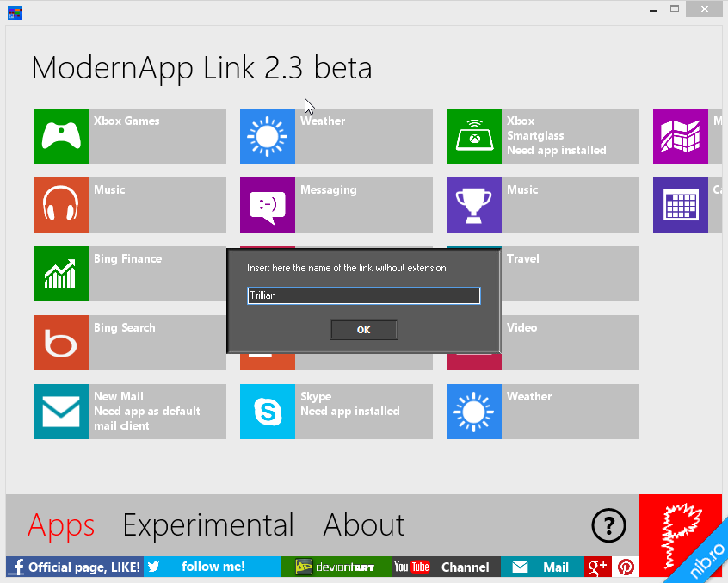Maximize the ModernApp Link window
728x583 pixels.
click(x=675, y=9)
